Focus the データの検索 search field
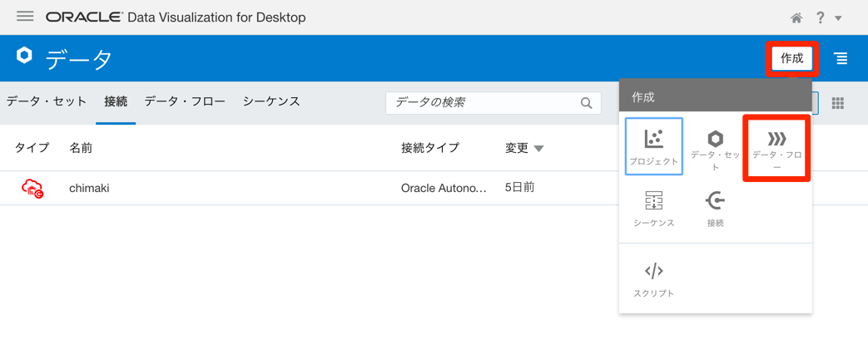Viewport: 868px width, 345px height. pos(494,103)
